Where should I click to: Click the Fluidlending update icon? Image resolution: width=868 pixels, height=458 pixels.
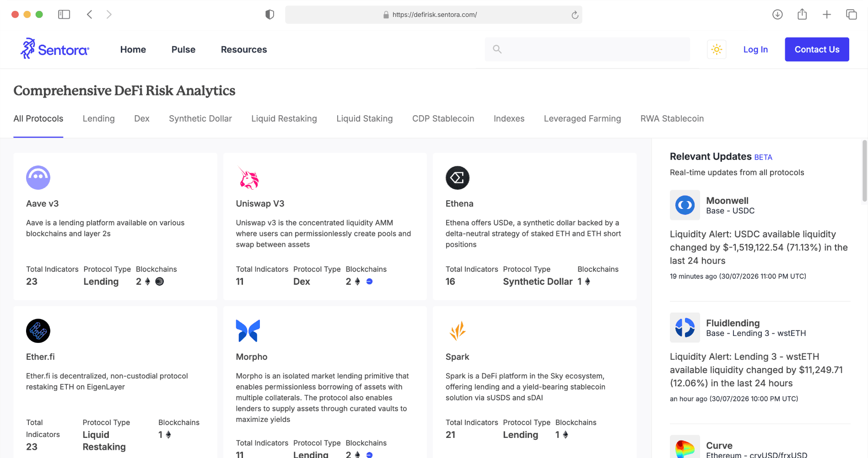(685, 328)
